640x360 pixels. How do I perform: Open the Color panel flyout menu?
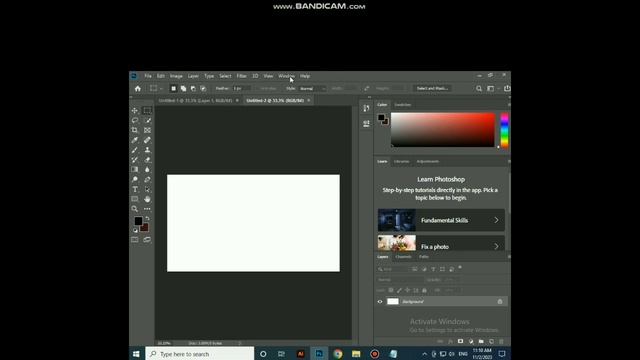[x=509, y=105]
